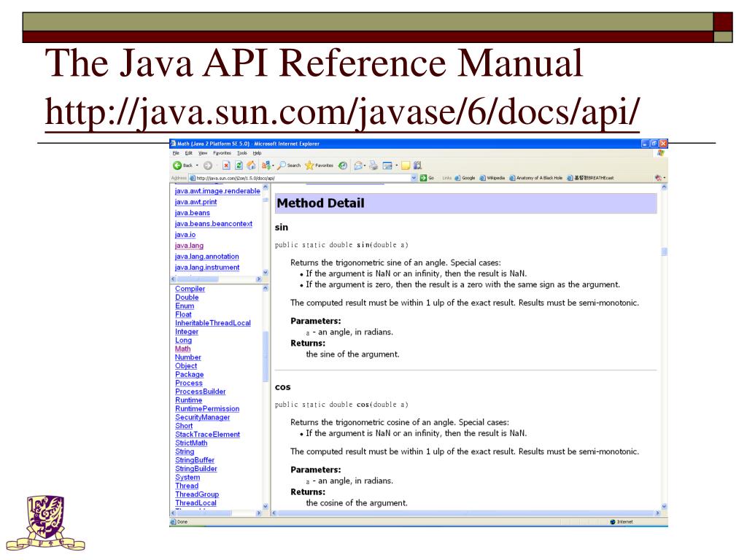Viewport: 747px width, 560px height.
Task: Click the Print icon in toolbar
Action: click(373, 166)
